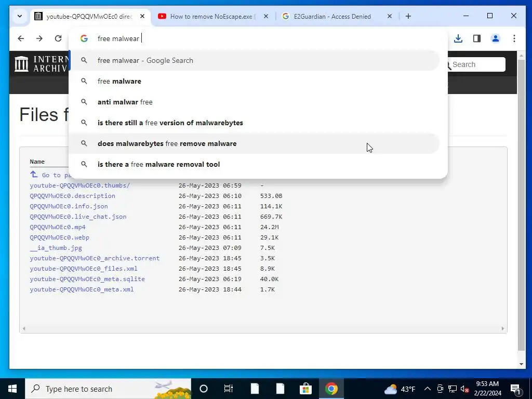Click the file list left scroll arrow
Viewport: 532px width, 399px height.
24,328
